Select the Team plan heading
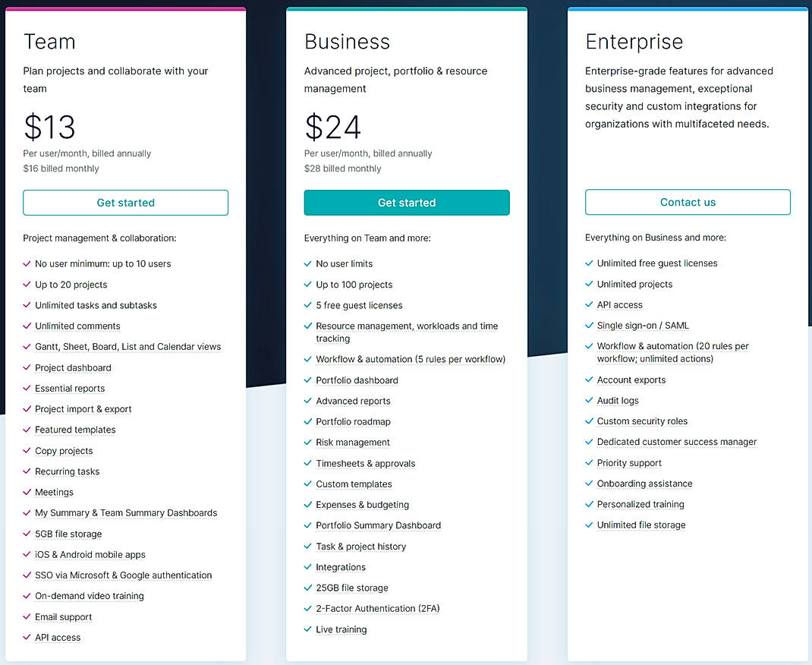812x665 pixels. click(x=49, y=42)
